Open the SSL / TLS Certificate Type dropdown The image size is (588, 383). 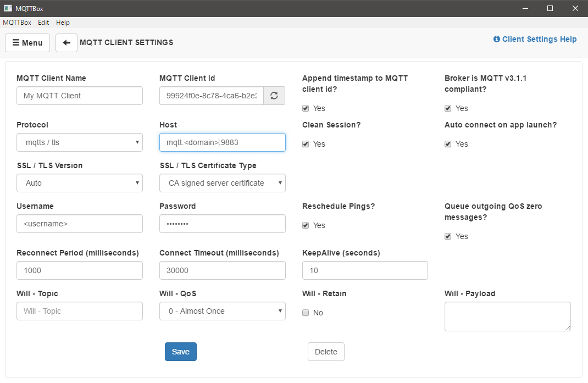222,183
